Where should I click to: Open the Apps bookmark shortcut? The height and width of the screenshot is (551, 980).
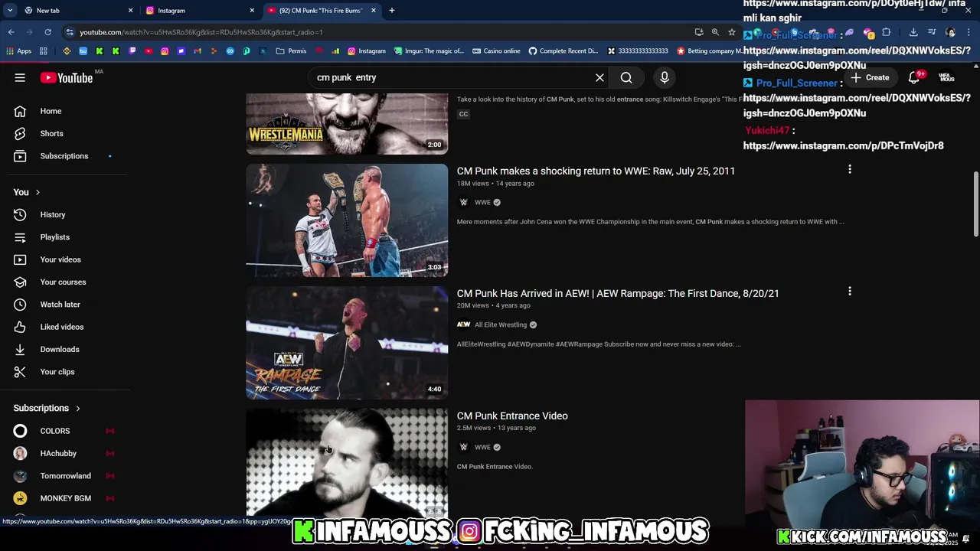pos(19,51)
